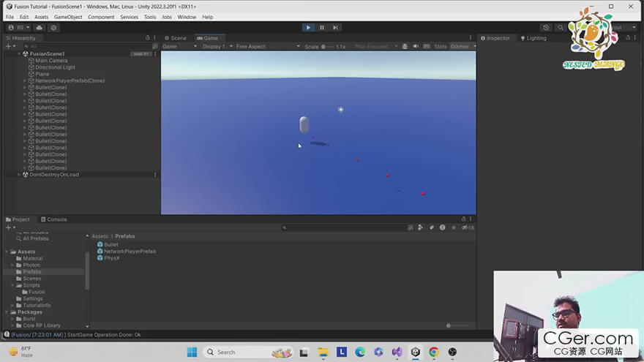Open Chrome from the Windows taskbar
Image resolution: width=644 pixels, height=362 pixels.
click(x=434, y=352)
